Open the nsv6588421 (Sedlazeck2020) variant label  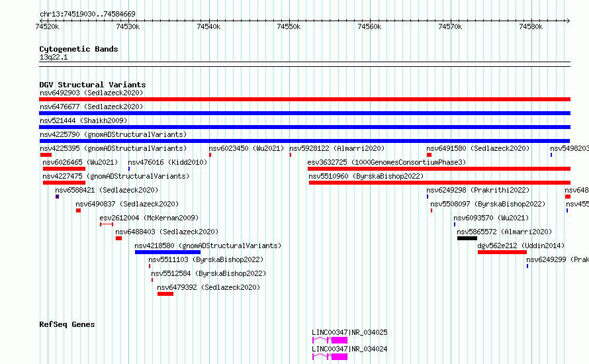click(107, 190)
